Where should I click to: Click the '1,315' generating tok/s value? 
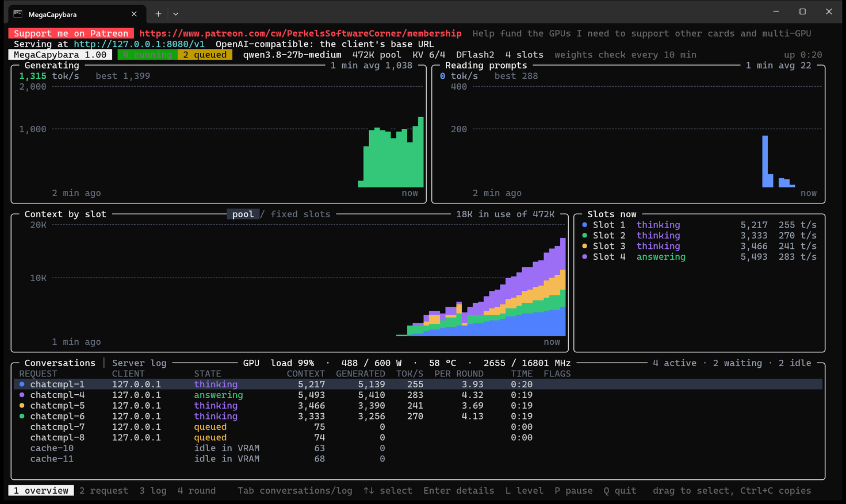point(33,76)
